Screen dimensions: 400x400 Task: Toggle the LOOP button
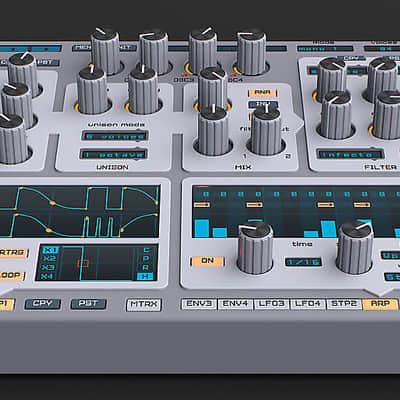tap(11, 275)
